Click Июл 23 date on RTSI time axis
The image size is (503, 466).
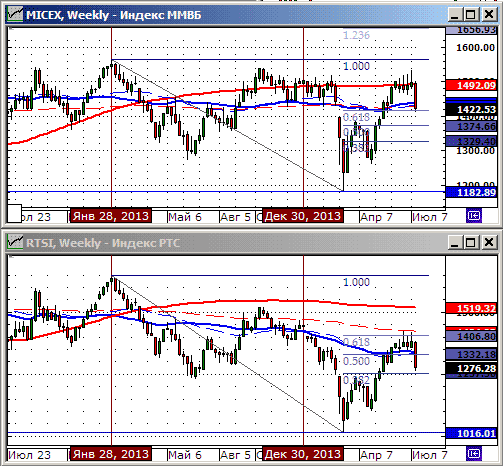(29, 455)
